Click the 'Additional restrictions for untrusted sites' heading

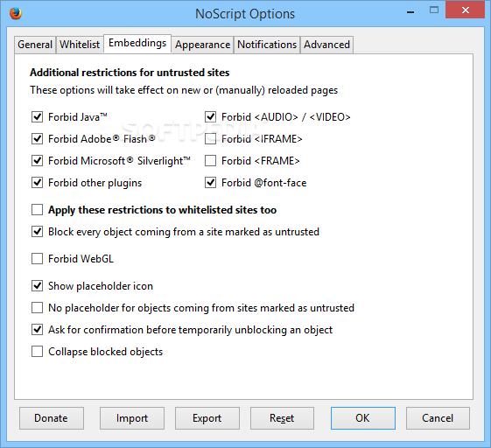[x=130, y=73]
